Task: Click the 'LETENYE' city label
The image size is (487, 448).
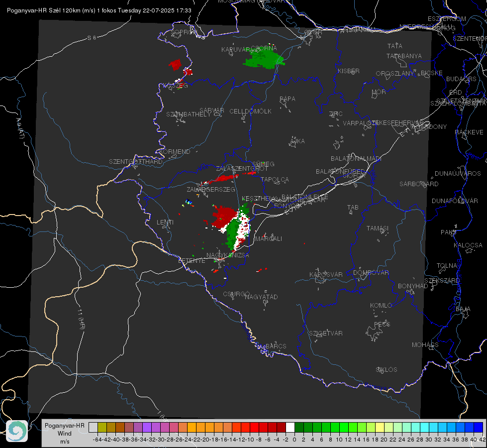Action: pos(192,260)
